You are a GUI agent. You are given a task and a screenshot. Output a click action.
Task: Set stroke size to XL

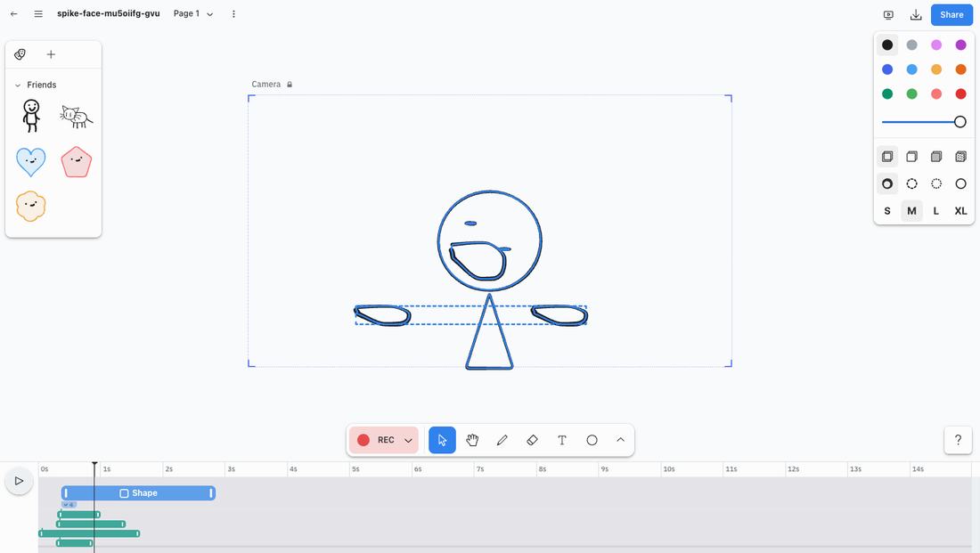[960, 211]
